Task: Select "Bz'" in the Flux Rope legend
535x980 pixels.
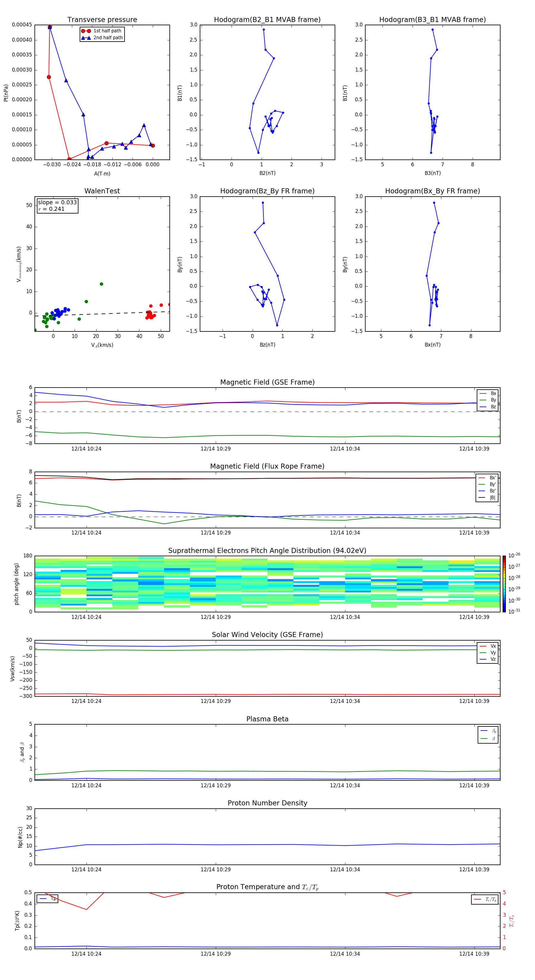Action: [487, 491]
